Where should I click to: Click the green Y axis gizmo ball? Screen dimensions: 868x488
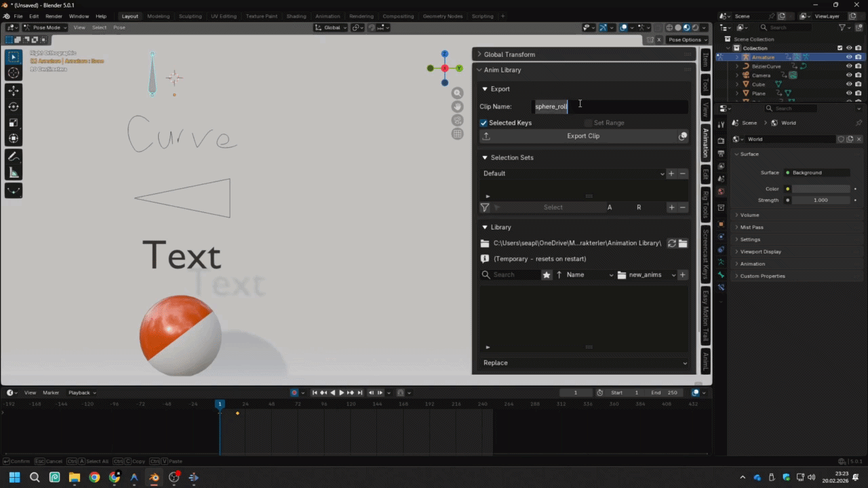[x=459, y=68]
